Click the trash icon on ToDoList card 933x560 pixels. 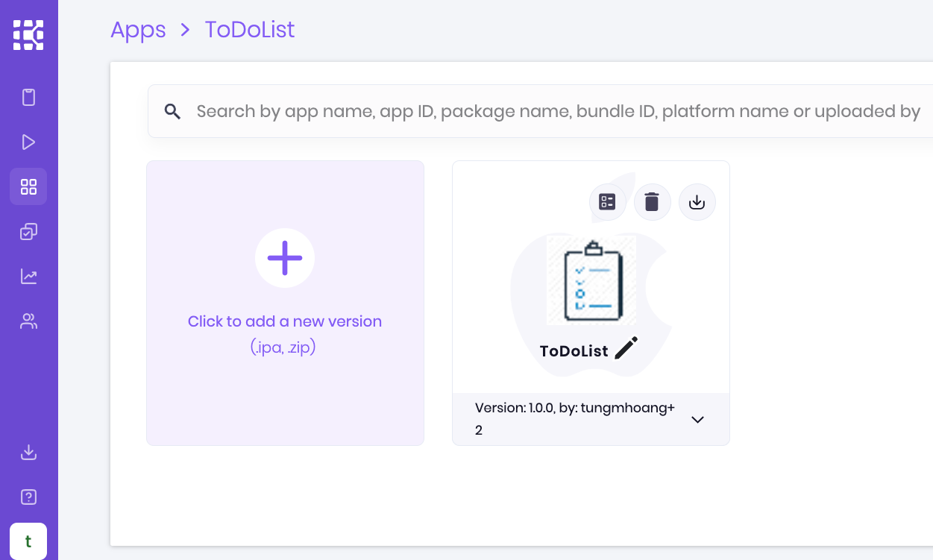point(653,202)
